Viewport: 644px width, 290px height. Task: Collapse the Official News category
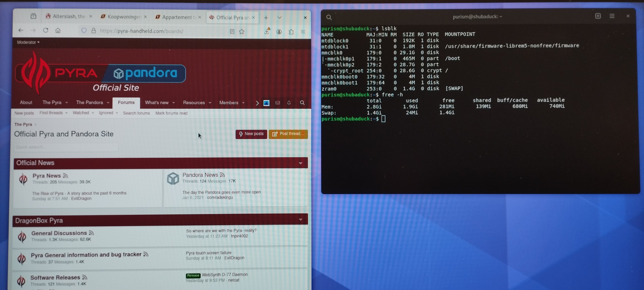coord(300,163)
